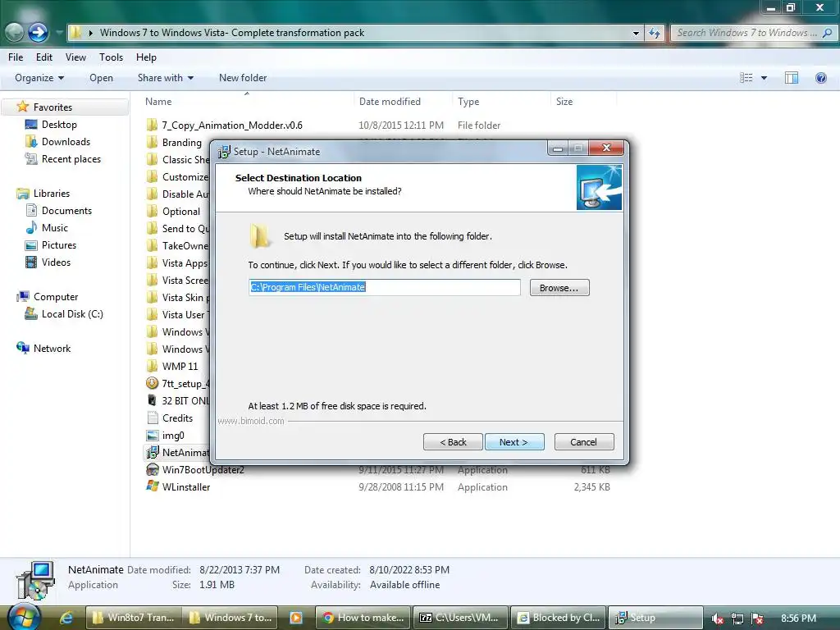Viewport: 840px width, 630px height.
Task: Select the WMP 11 folder icon
Action: (x=152, y=366)
